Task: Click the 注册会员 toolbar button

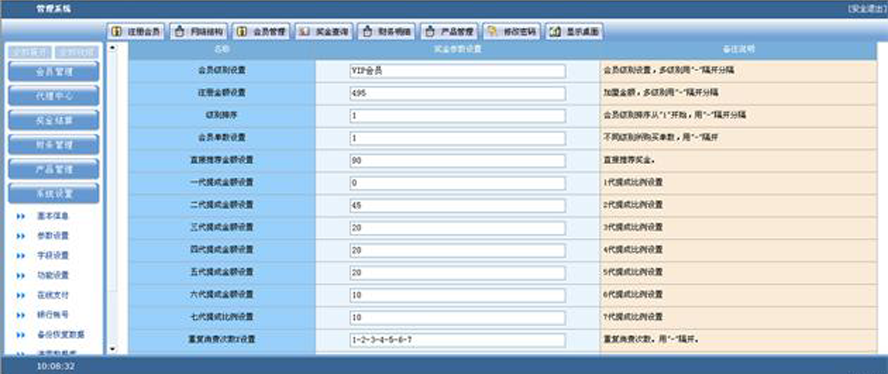Action: pos(136,32)
